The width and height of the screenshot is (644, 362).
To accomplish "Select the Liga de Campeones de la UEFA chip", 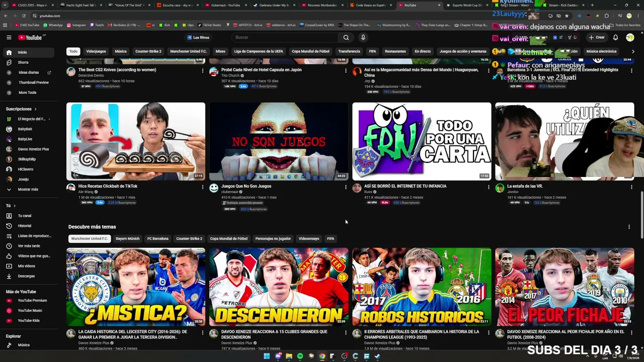I will pos(259,51).
